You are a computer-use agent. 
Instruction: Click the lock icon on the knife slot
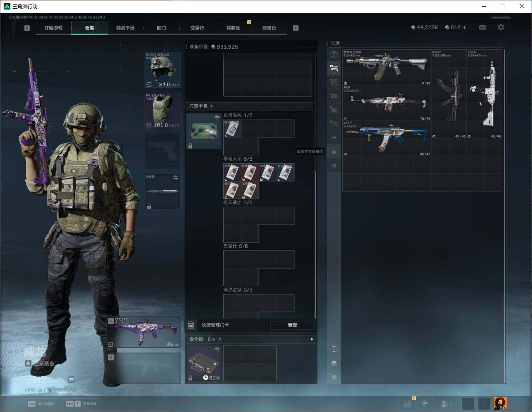coord(149,206)
